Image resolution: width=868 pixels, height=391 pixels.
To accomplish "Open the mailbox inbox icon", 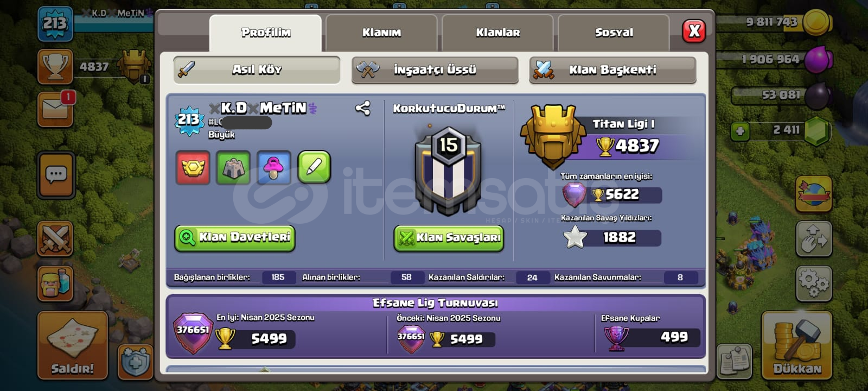I will click(x=56, y=109).
